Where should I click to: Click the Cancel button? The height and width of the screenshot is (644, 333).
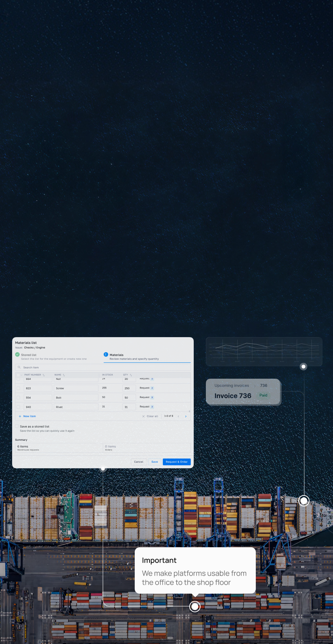pyautogui.click(x=138, y=462)
